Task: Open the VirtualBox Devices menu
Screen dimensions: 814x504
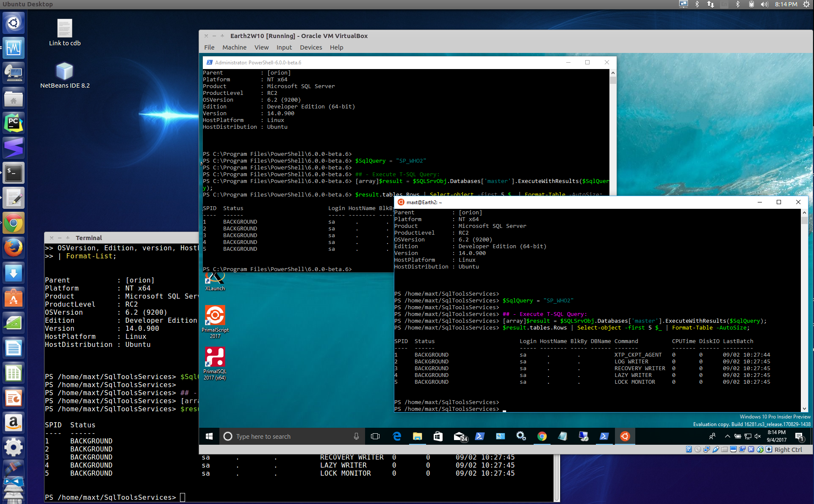Action: pyautogui.click(x=311, y=47)
